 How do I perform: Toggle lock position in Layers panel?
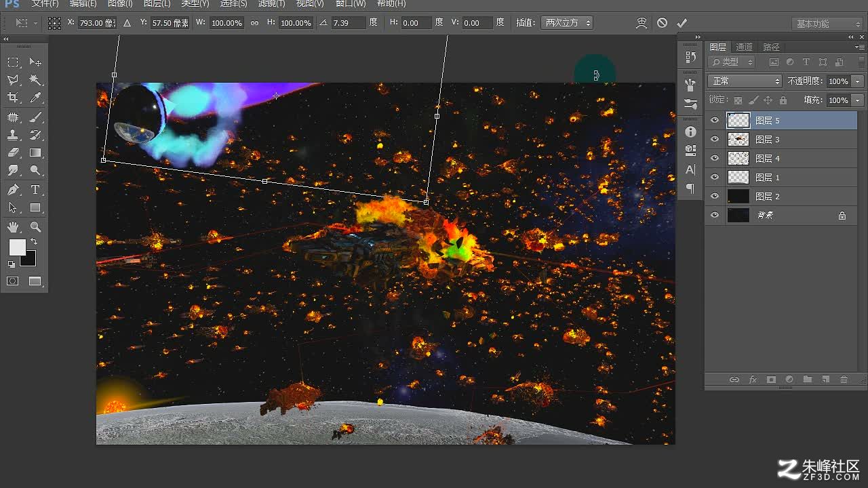tap(768, 100)
